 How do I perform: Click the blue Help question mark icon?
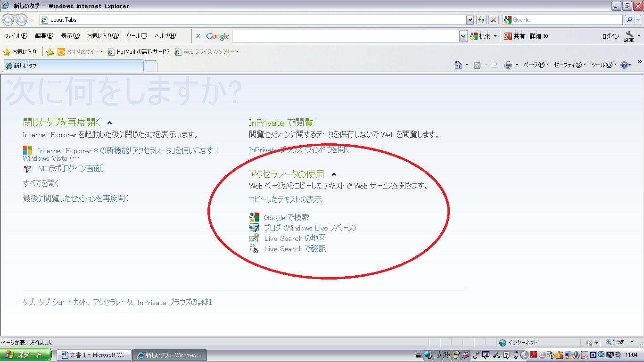pyautogui.click(x=624, y=65)
